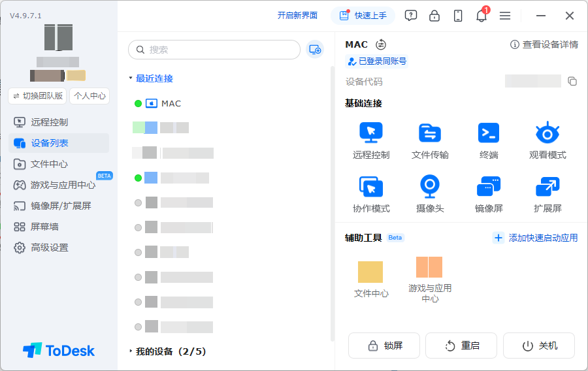The height and width of the screenshot is (371, 588).
Task: Launch the terminal connection icon
Action: point(489,133)
